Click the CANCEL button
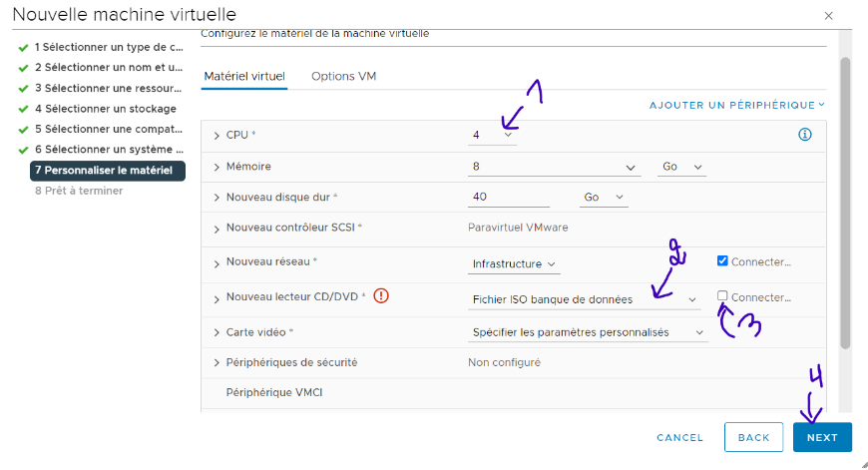This screenshot has width=868, height=470. coord(679,438)
